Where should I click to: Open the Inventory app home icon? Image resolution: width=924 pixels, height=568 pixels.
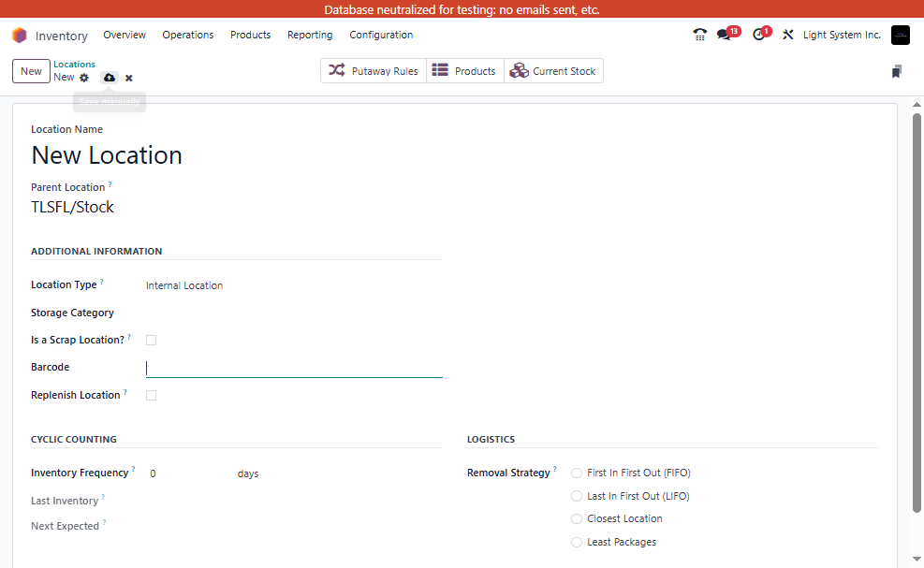click(20, 36)
